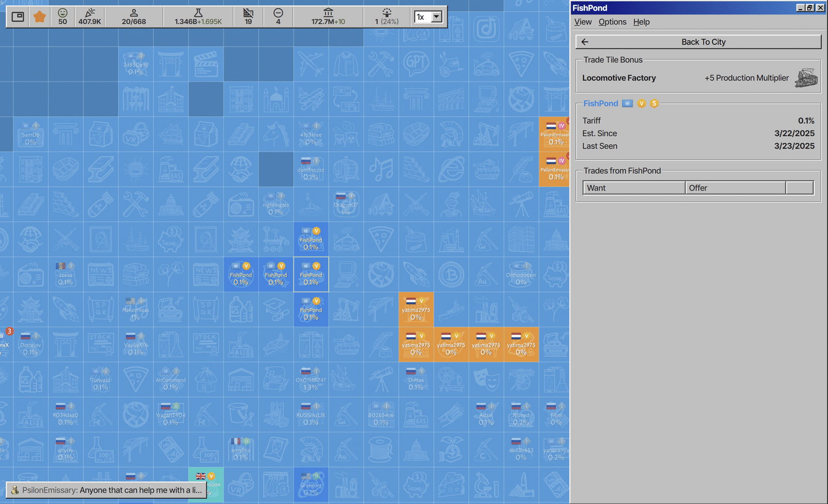Viewport: 828px width, 504px height.
Task: Click the Offer column header
Action: click(735, 188)
